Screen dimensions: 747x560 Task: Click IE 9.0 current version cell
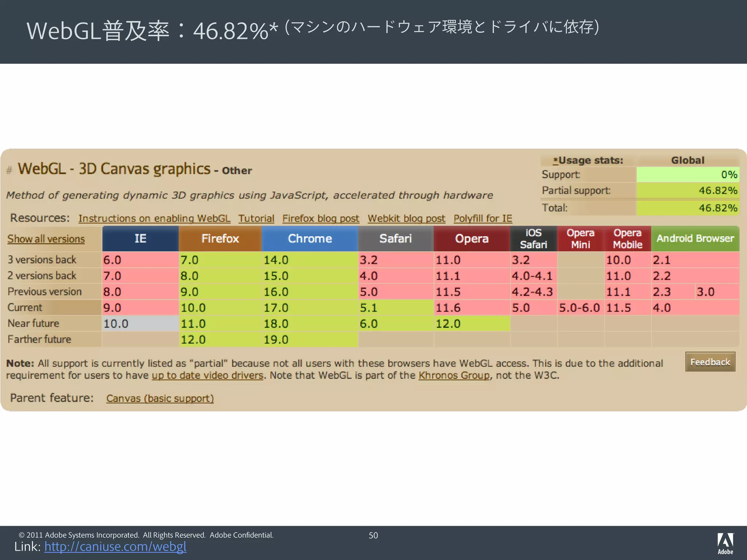[140, 308]
